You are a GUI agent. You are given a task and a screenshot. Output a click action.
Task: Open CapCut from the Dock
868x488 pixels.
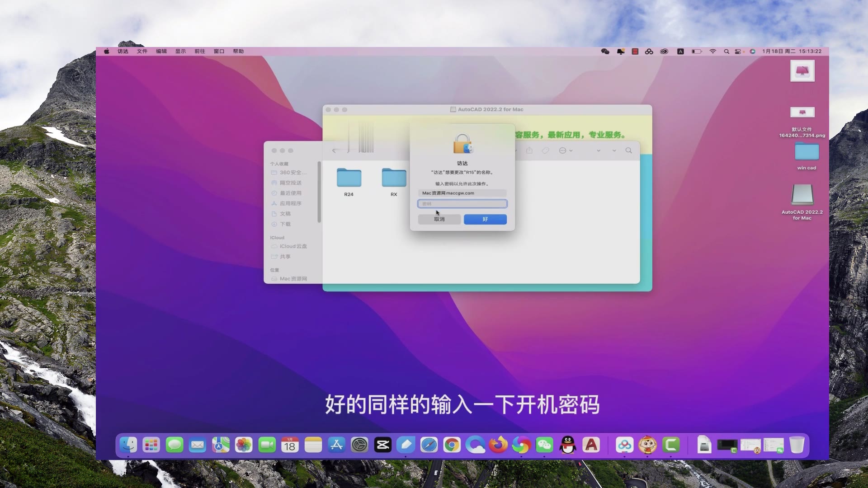click(382, 445)
